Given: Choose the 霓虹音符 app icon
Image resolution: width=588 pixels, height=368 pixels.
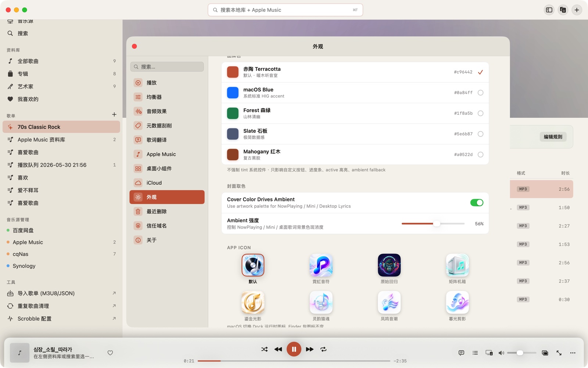Looking at the screenshot, I should click(x=321, y=265).
